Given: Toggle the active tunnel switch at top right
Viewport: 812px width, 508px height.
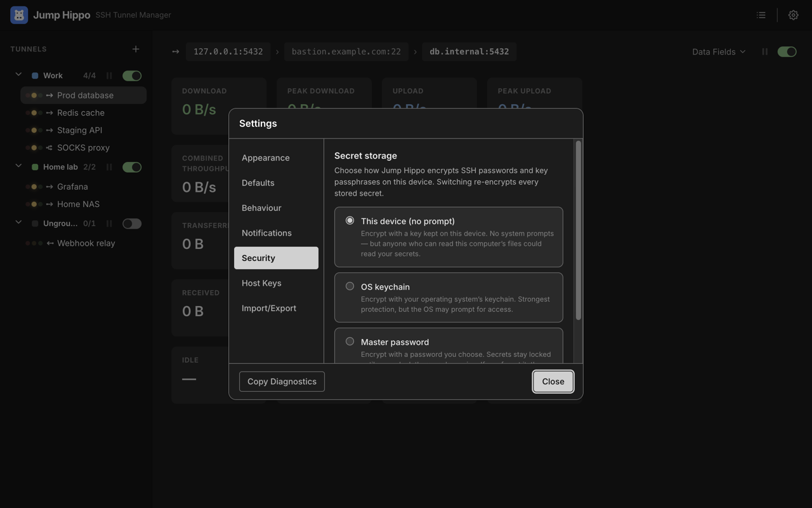Looking at the screenshot, I should 787,51.
